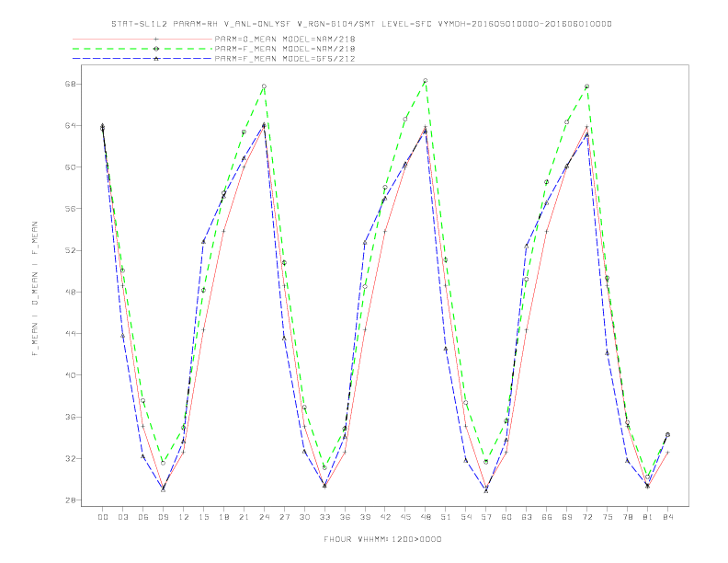The height and width of the screenshot is (563, 728).
Task: Click x-axis forecast hour label 78
Action: coord(627,517)
